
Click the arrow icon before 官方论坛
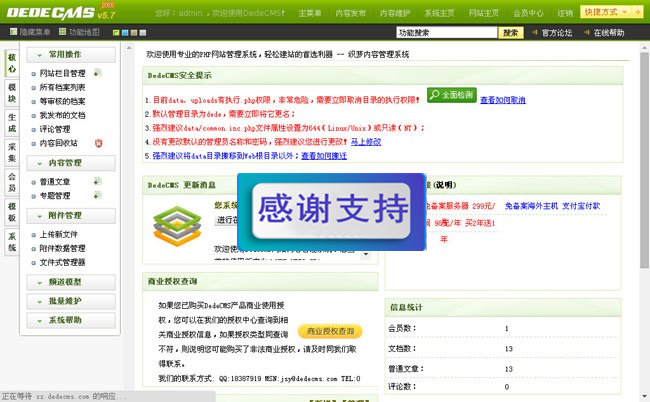[535, 32]
